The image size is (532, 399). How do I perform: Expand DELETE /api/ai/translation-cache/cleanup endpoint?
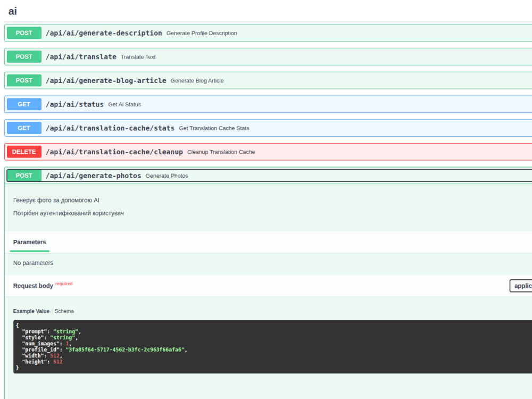[268, 152]
